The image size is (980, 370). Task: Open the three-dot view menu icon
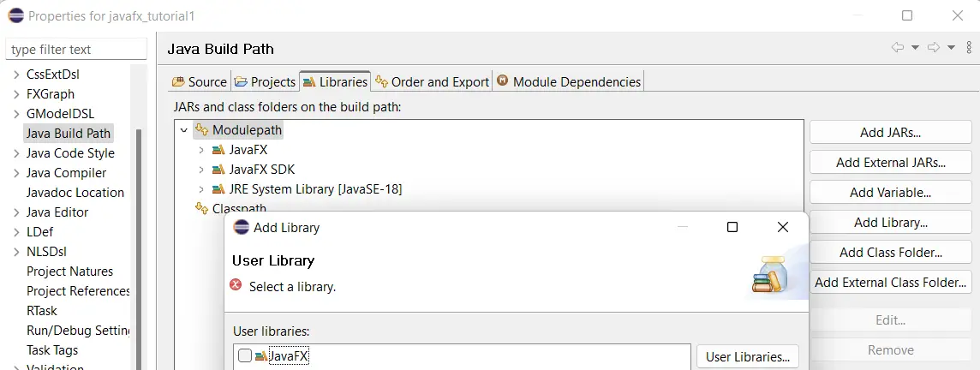tap(967, 48)
